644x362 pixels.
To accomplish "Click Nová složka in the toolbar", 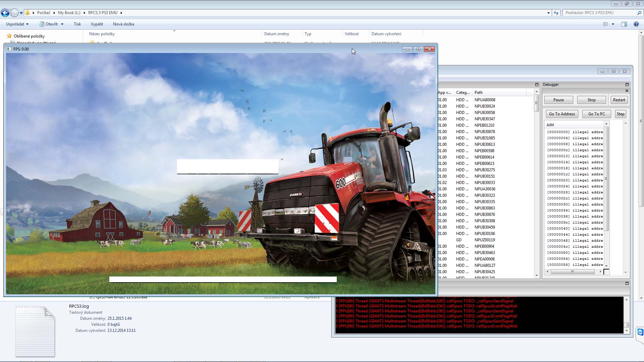I will (x=123, y=24).
